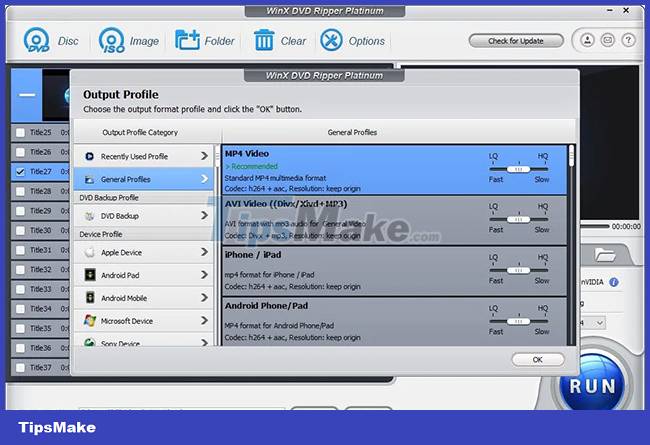Open the output folder icon
650x445 pixels.
(605, 255)
